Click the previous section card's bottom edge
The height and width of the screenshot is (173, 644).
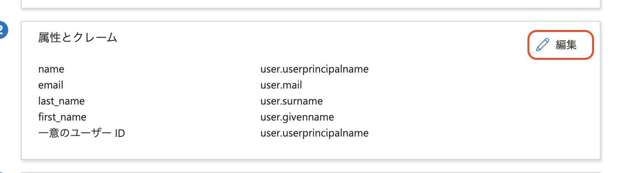(x=310, y=8)
